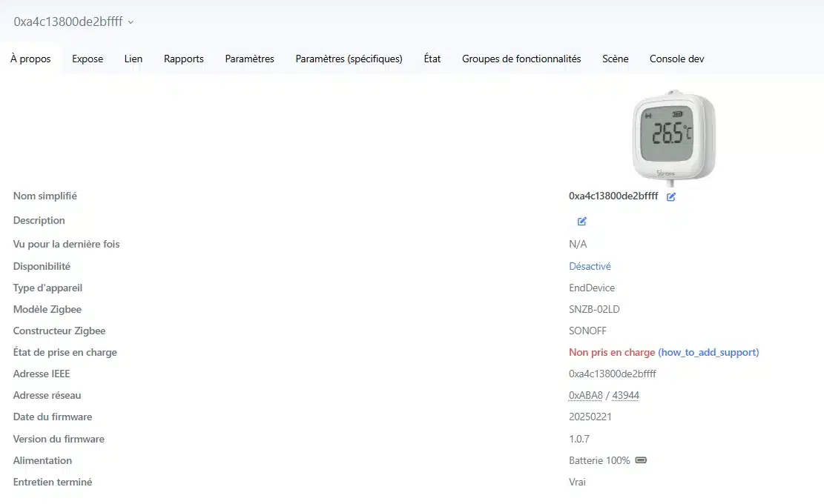Click the Non pris en charge status text
The image size is (824, 504).
pyautogui.click(x=612, y=352)
